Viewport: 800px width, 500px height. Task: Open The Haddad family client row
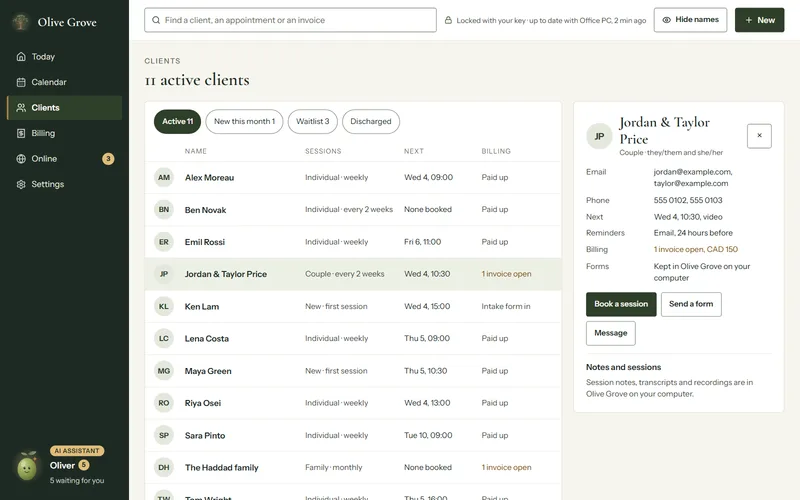click(x=353, y=467)
